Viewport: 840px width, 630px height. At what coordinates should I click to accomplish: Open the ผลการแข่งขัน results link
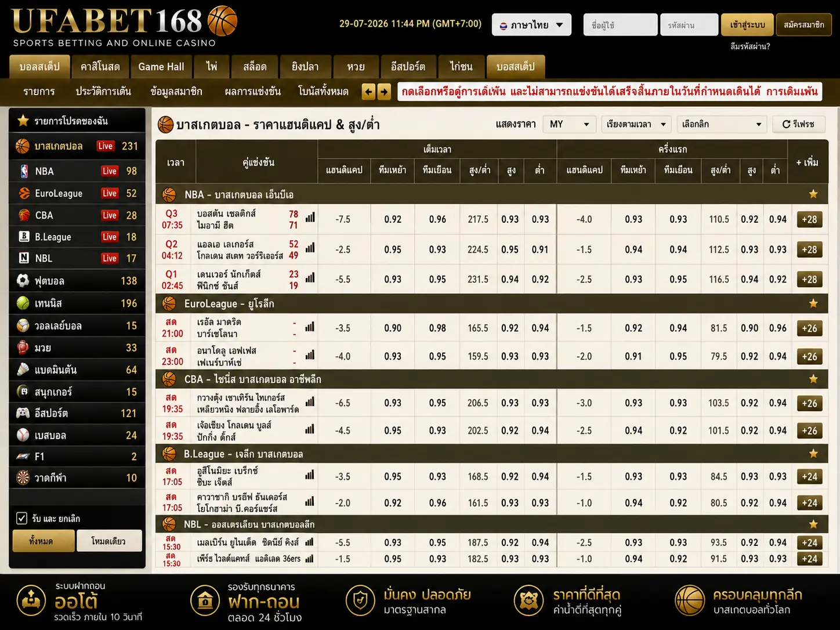[252, 92]
